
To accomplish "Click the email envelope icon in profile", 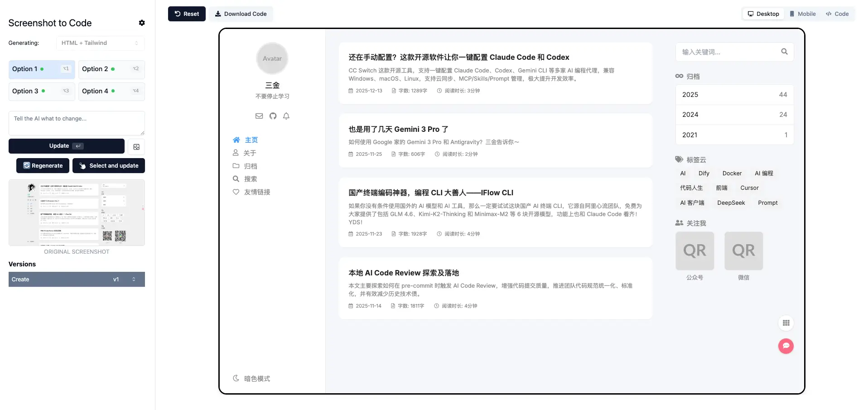I will (x=259, y=116).
